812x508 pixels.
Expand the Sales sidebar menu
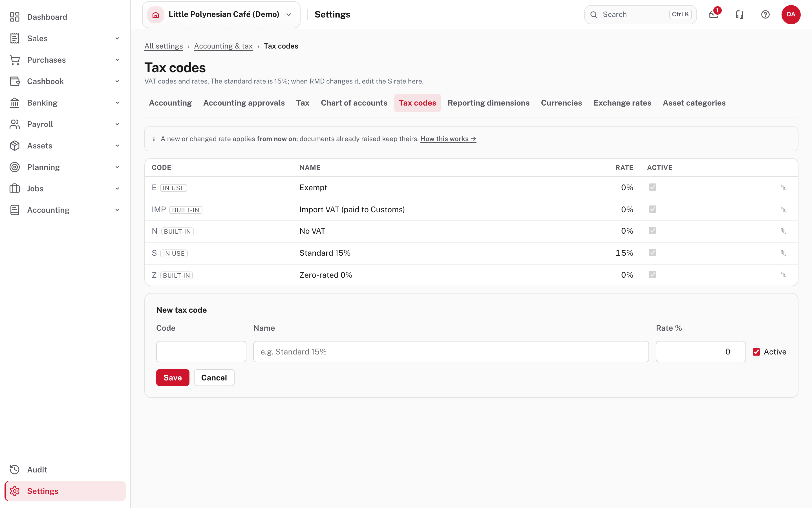(117, 38)
